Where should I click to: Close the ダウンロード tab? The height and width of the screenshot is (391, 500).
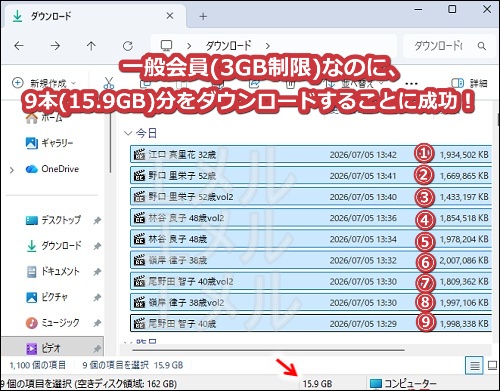pyautogui.click(x=170, y=16)
